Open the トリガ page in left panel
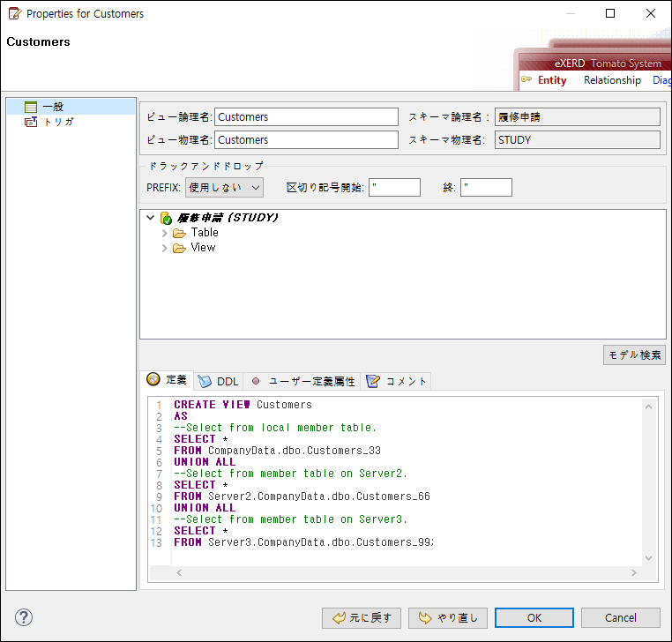Image resolution: width=672 pixels, height=642 pixels. coord(59,123)
